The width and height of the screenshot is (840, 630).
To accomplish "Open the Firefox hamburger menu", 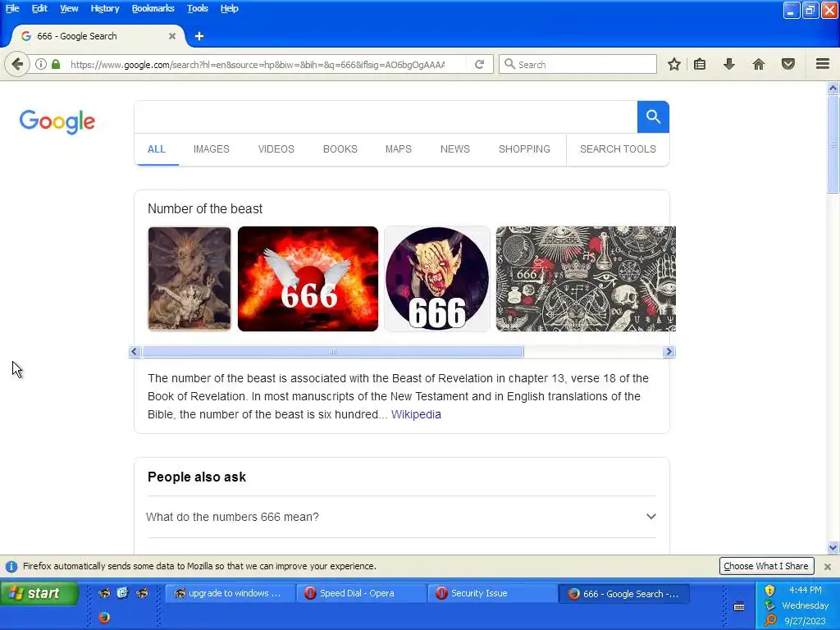I will tap(823, 64).
